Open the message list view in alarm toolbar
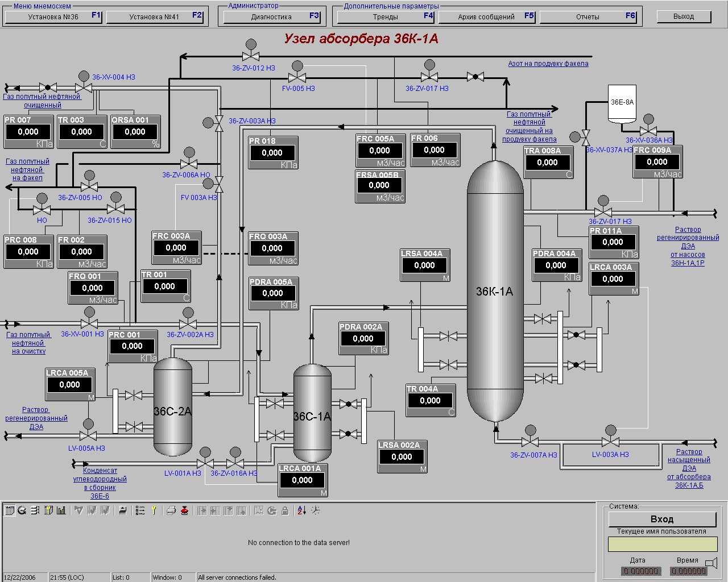This screenshot has width=728, height=582. (9, 510)
